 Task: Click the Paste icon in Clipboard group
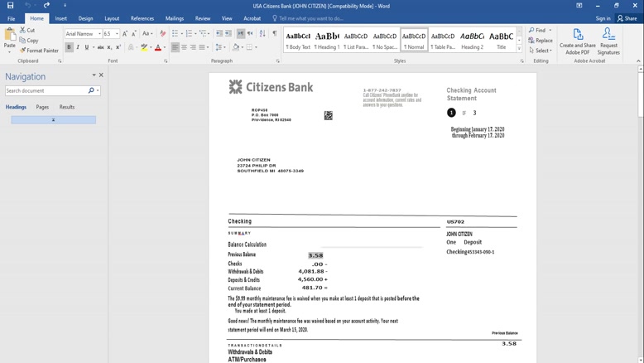coord(10,38)
